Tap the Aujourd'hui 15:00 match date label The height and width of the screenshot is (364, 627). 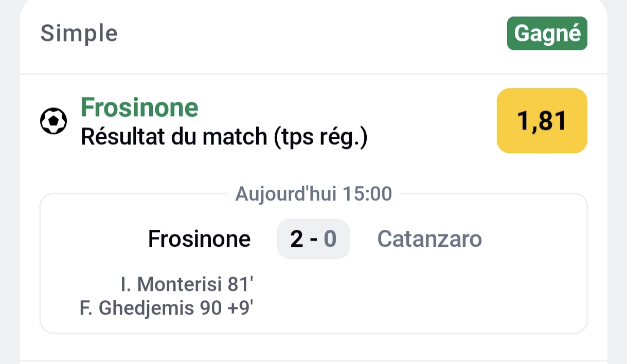point(313,194)
